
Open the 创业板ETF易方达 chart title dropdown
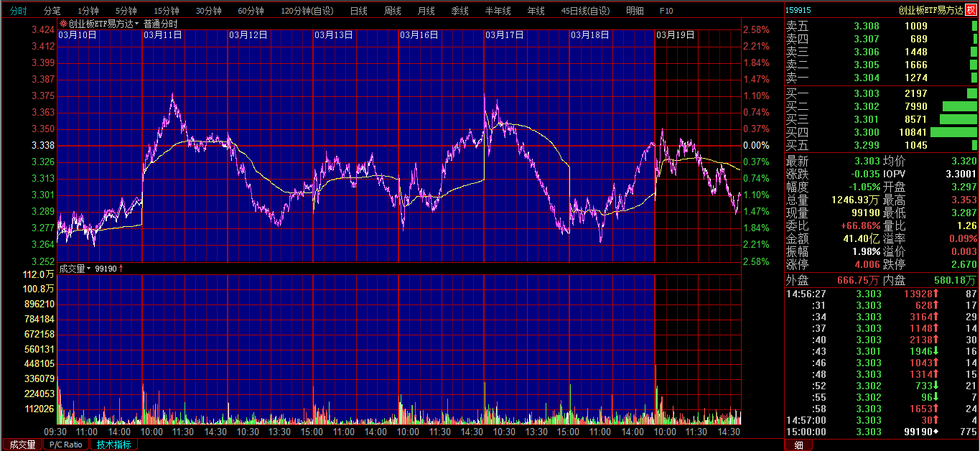(136, 24)
